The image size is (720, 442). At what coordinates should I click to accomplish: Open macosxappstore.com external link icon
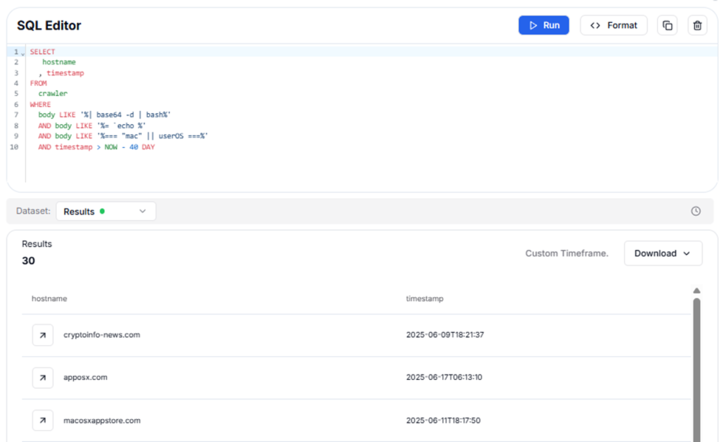pyautogui.click(x=43, y=420)
